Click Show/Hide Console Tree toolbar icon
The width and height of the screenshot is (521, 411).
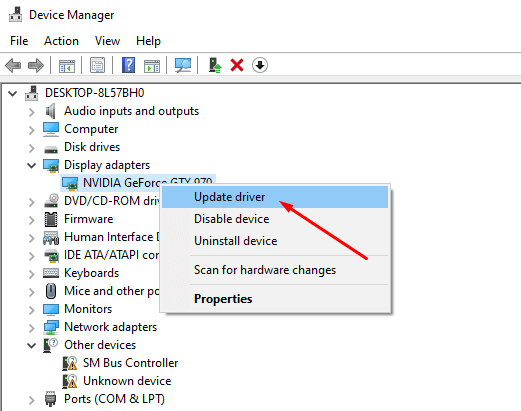[x=67, y=66]
